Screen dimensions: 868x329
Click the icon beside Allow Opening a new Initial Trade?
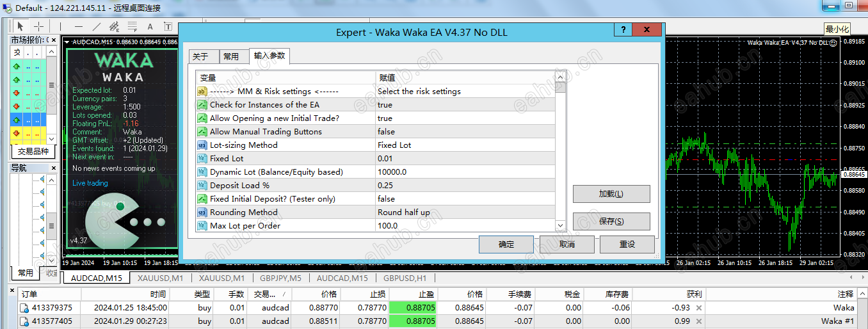[202, 118]
